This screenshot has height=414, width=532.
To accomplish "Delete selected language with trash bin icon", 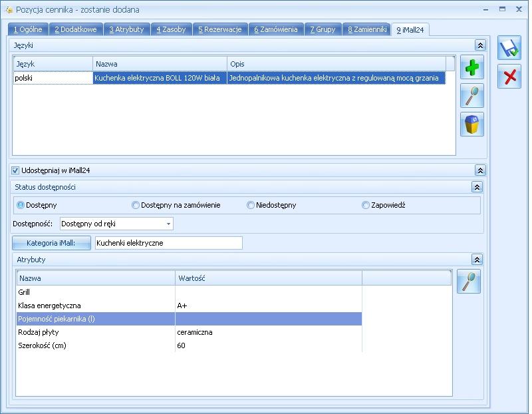I will [472, 124].
